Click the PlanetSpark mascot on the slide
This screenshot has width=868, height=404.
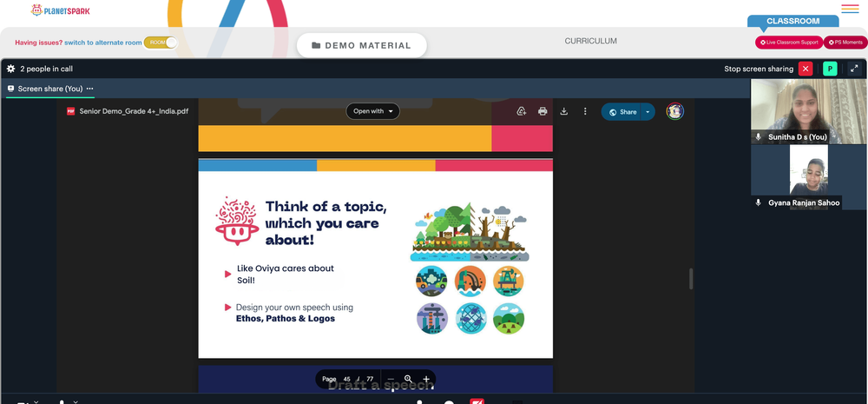pos(237,221)
